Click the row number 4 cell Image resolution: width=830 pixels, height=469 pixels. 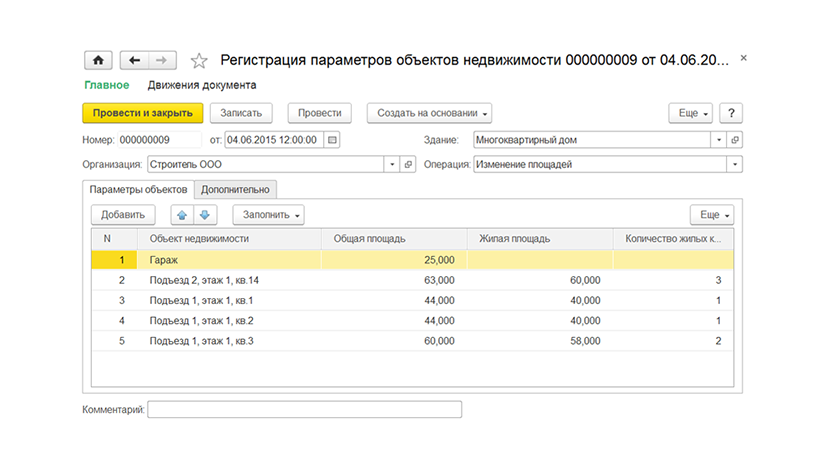(x=114, y=320)
